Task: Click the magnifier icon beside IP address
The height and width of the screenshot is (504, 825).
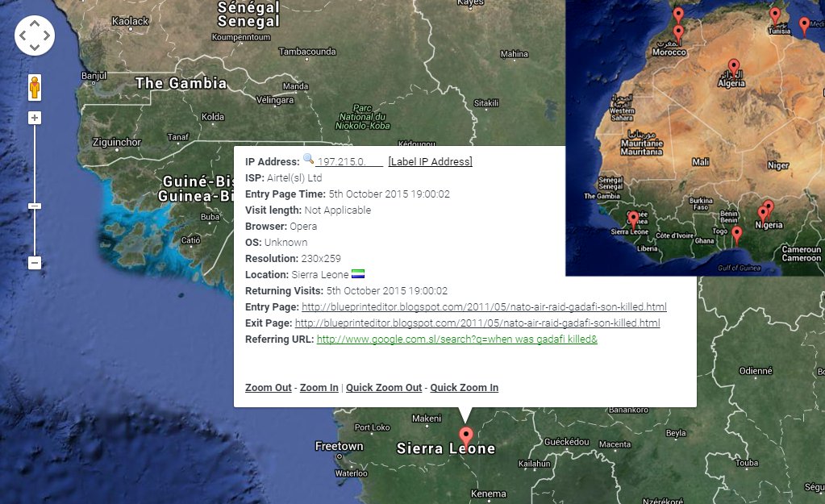Action: pyautogui.click(x=308, y=159)
